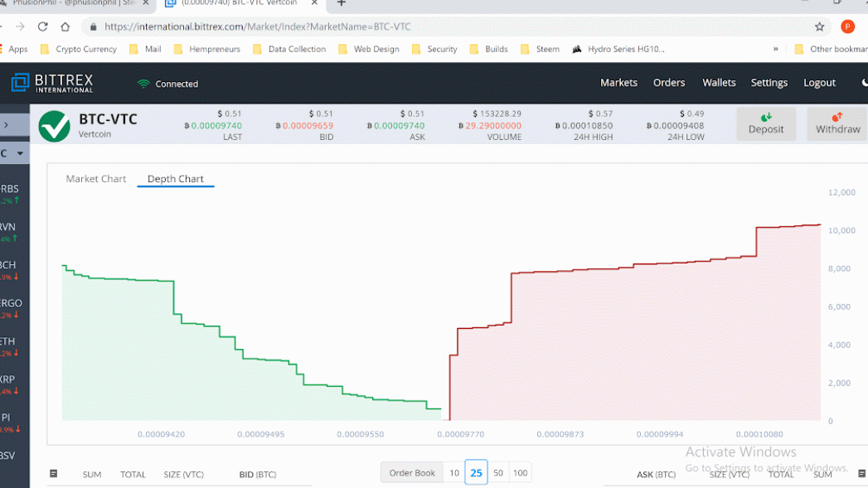Open Hydro Series HG10 bookmark

pyautogui.click(x=618, y=49)
